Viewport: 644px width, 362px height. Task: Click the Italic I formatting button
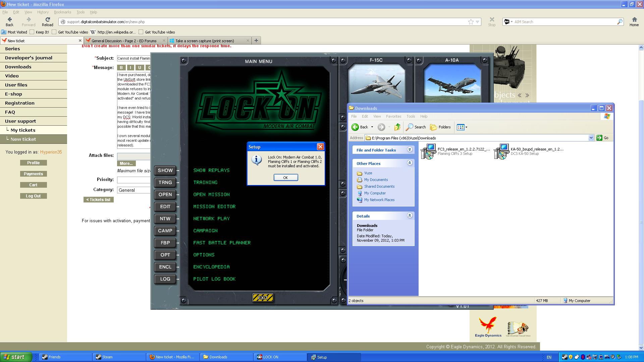tap(130, 67)
